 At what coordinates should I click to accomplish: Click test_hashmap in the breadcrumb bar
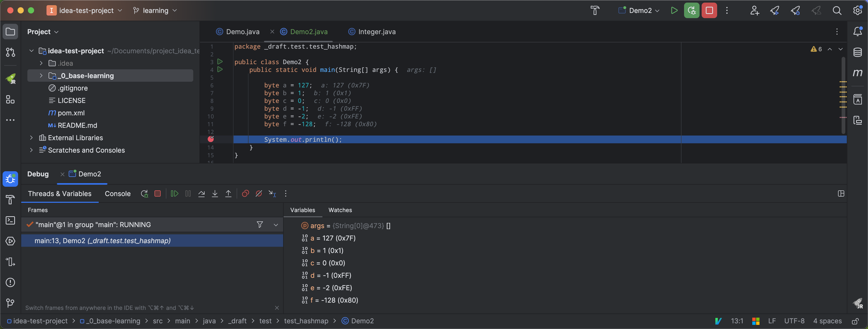click(306, 321)
